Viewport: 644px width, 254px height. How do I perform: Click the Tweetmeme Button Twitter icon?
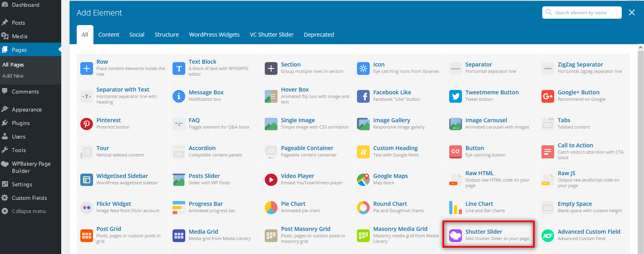[456, 96]
